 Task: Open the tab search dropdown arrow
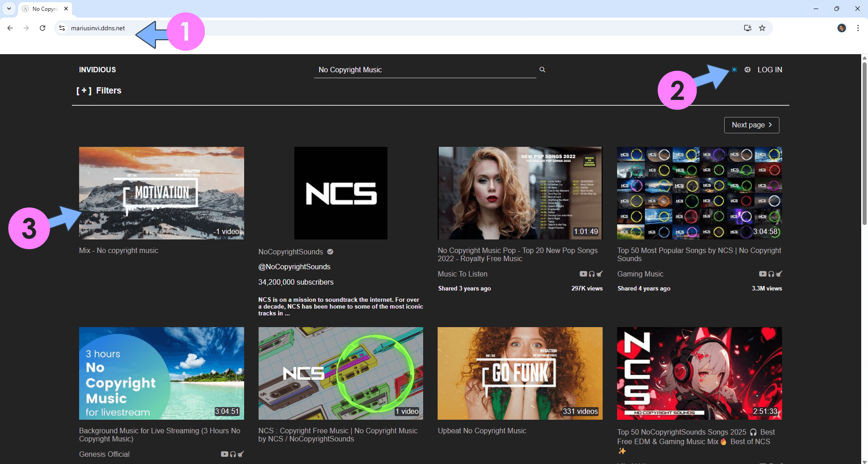tap(9, 9)
